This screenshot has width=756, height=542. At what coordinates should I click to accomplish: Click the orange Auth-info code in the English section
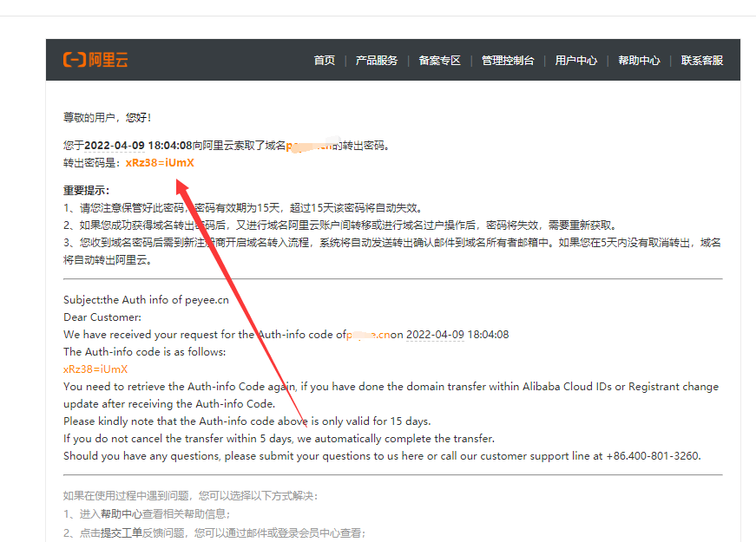(x=95, y=369)
